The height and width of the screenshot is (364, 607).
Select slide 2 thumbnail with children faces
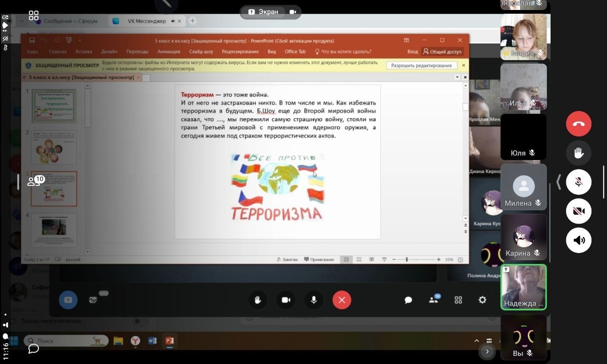click(54, 147)
